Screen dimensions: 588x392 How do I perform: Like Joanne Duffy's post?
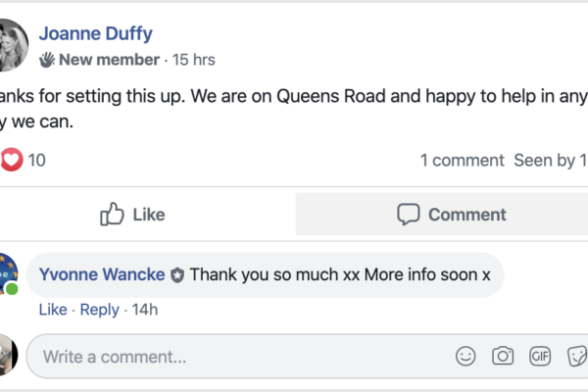coord(133,215)
